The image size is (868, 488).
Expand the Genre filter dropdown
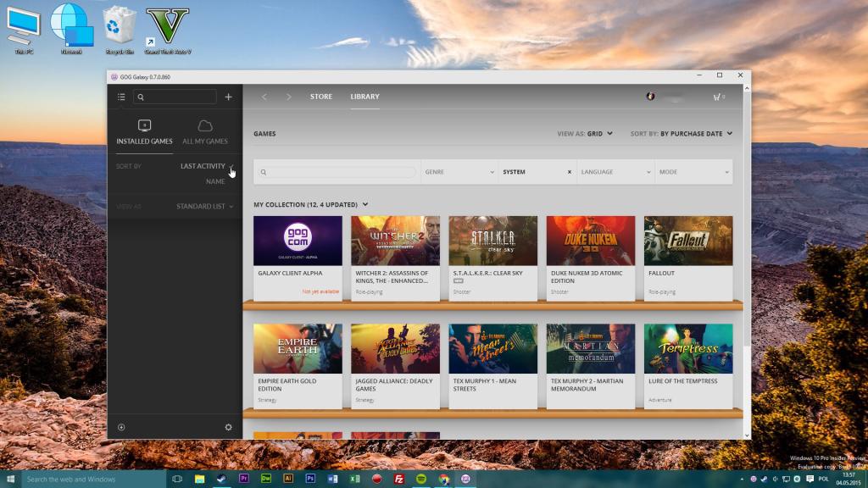(459, 172)
